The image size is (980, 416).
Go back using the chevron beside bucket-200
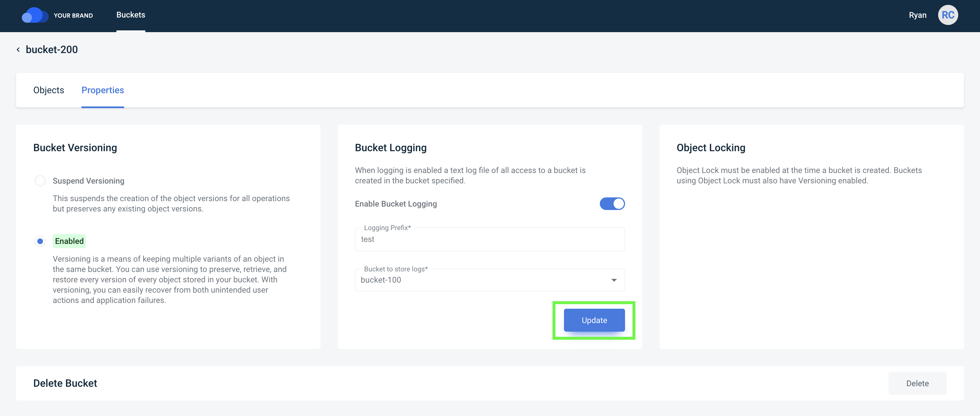18,50
